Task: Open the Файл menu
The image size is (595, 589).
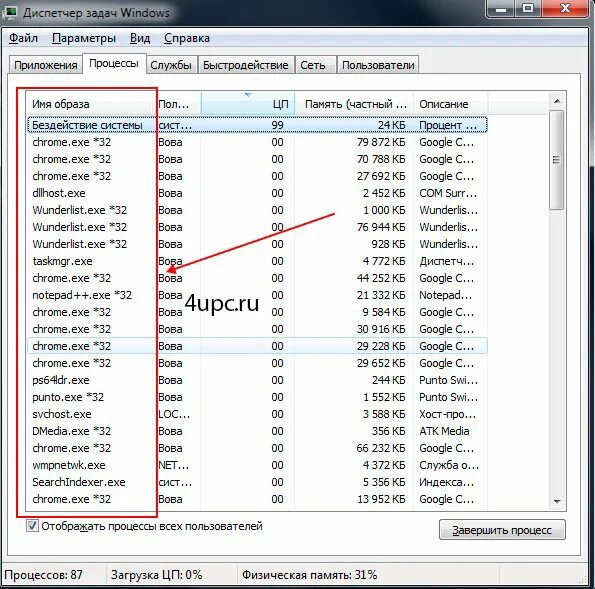Action: point(23,38)
